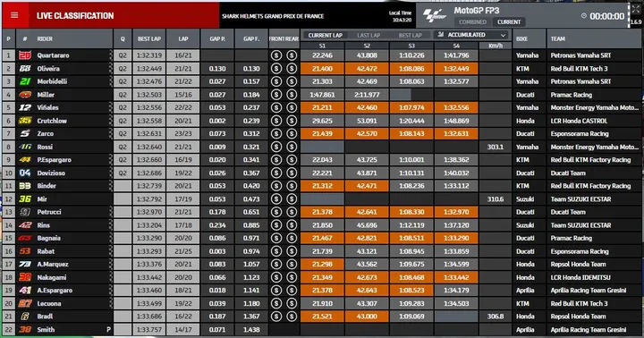Click Quartararo's front tyre S icon

click(x=276, y=55)
